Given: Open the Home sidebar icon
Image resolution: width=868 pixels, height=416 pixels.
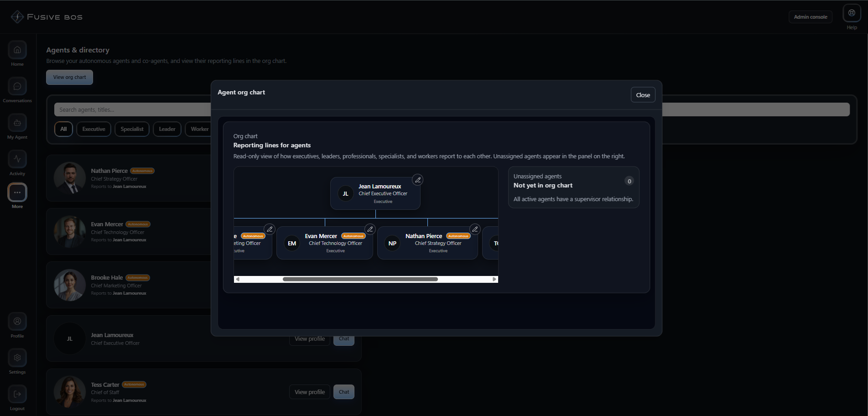Looking at the screenshot, I should coord(17,50).
